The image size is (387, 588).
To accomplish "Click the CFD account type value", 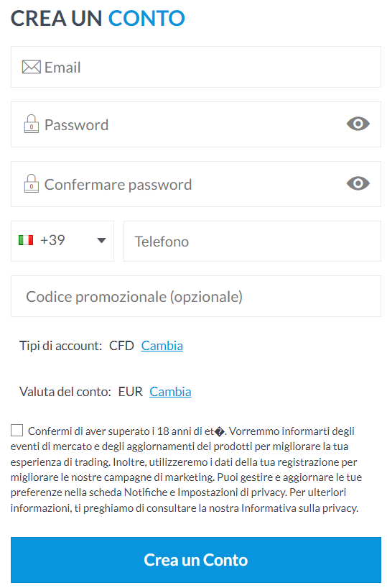I will [x=121, y=345].
